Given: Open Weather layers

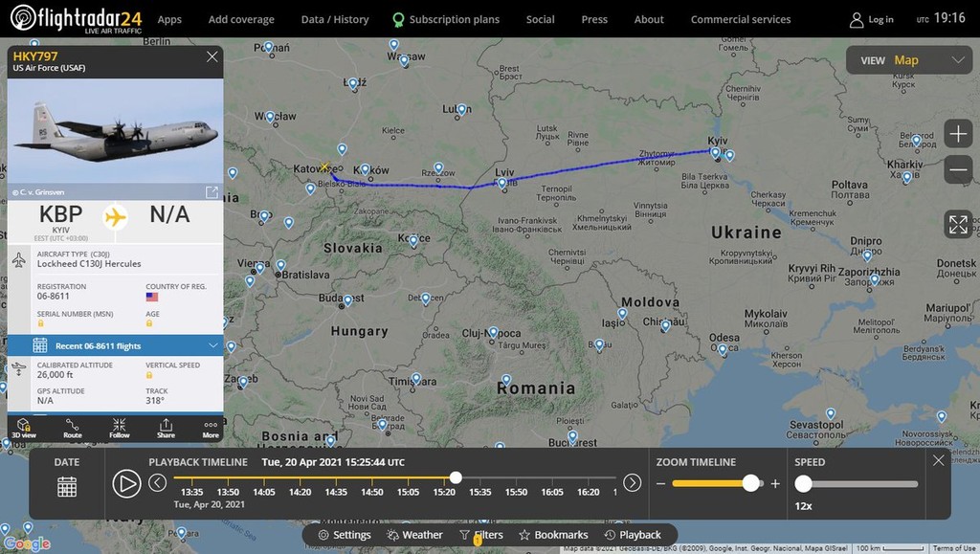Looking at the screenshot, I should pyautogui.click(x=414, y=535).
